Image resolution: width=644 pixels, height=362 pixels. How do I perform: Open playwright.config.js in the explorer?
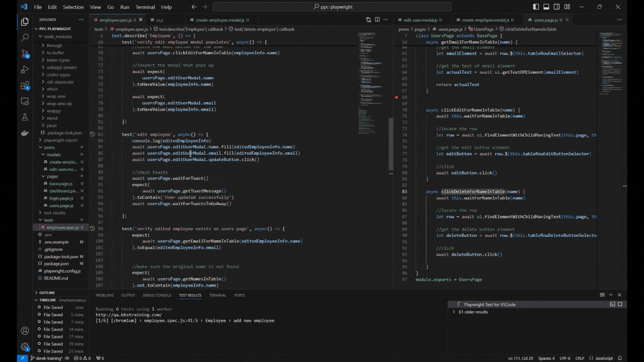pos(62,271)
